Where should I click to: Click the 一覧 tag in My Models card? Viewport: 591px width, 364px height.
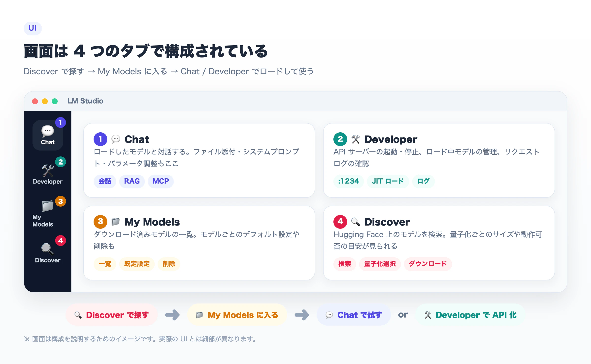pyautogui.click(x=105, y=264)
